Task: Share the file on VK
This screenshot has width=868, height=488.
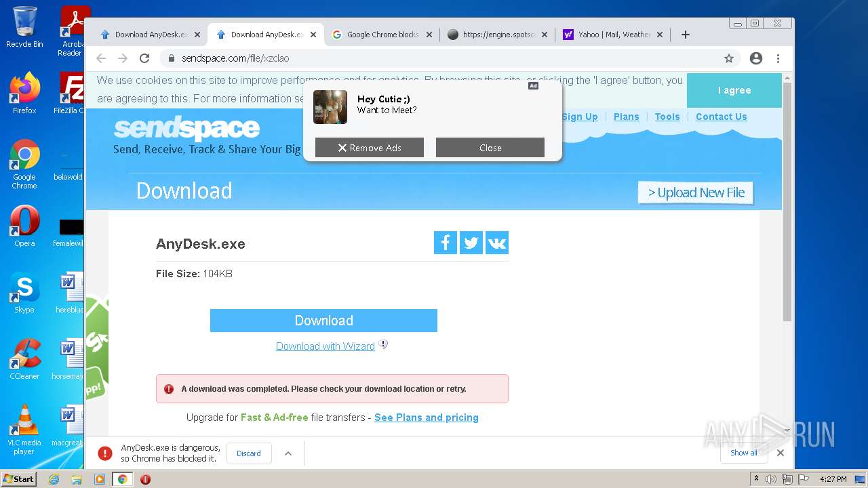Action: click(x=497, y=243)
